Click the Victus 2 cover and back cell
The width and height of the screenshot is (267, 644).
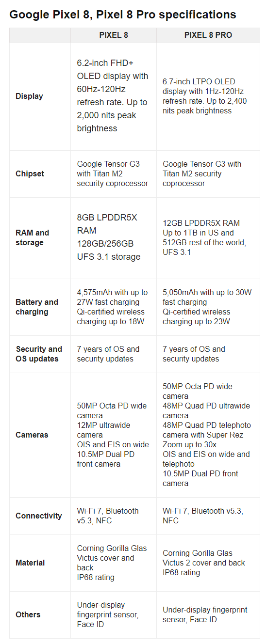click(208, 563)
